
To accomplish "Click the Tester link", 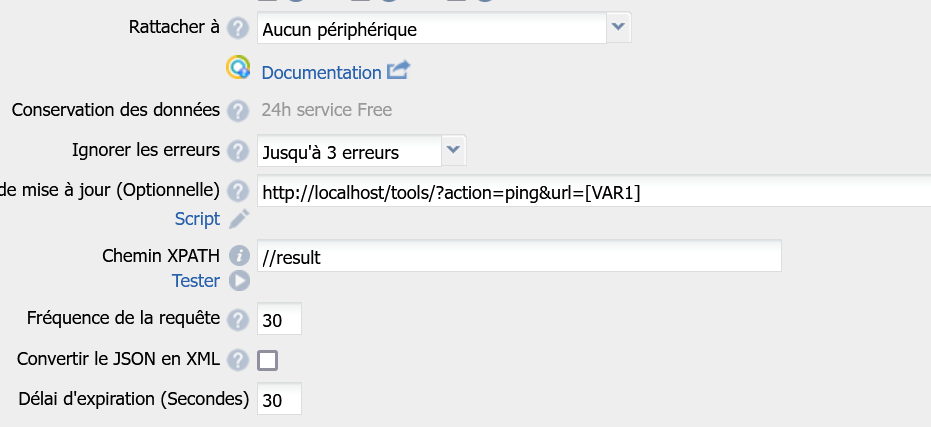I will (x=196, y=280).
